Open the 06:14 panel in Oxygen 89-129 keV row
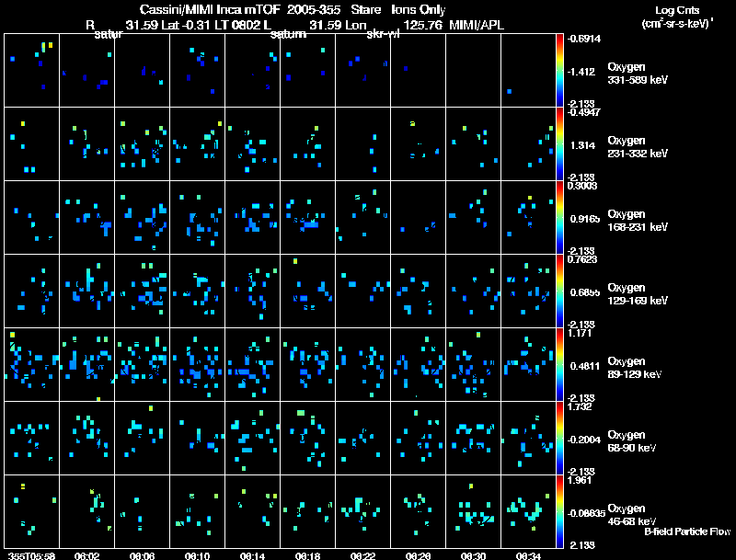Image resolution: width=736 pixels, height=560 pixels. coord(252,364)
